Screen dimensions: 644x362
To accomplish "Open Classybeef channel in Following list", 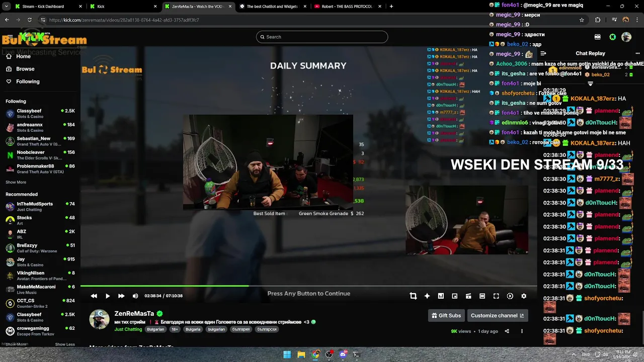I will coord(40,113).
